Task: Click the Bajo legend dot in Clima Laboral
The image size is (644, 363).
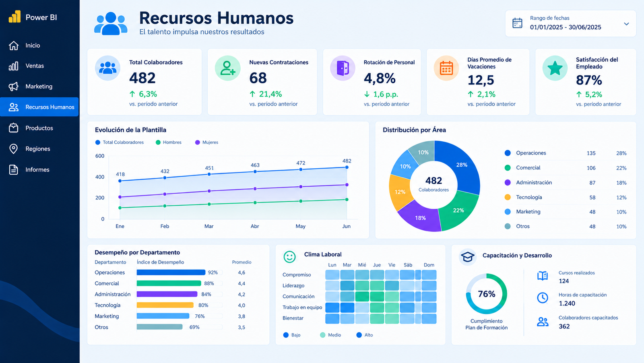Action: [286, 335]
